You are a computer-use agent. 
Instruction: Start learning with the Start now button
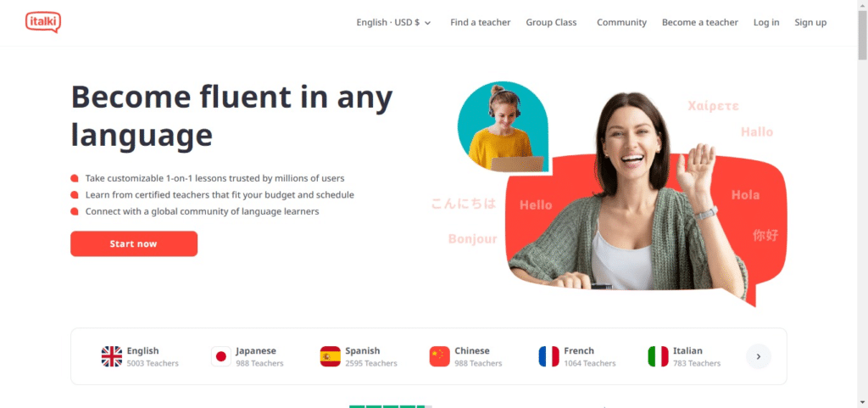pyautogui.click(x=134, y=243)
